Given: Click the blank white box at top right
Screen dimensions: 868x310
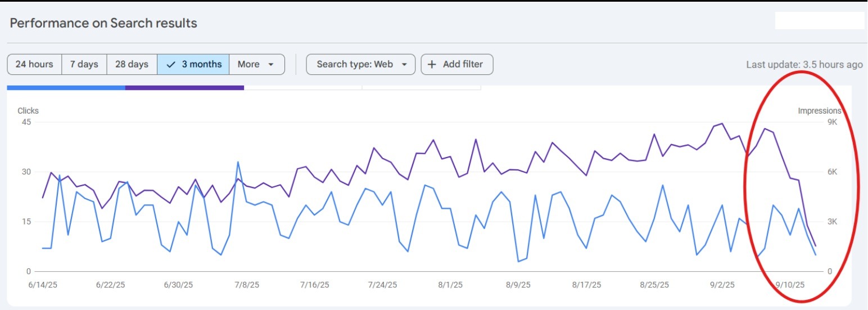Looking at the screenshot, I should point(819,21).
